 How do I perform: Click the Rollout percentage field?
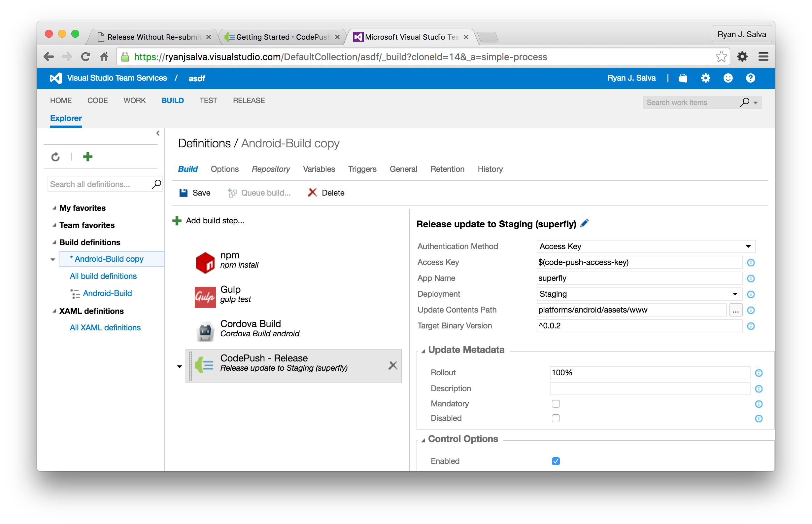[x=650, y=373]
